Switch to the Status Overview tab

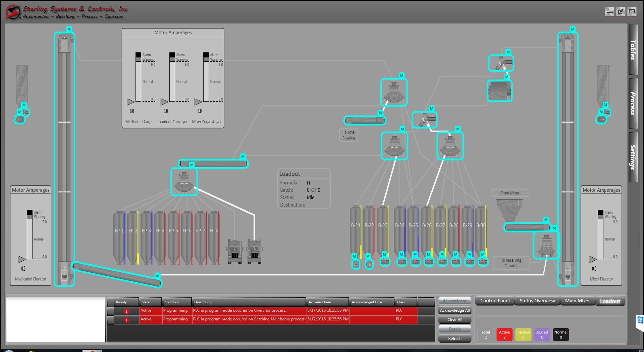pyautogui.click(x=537, y=301)
